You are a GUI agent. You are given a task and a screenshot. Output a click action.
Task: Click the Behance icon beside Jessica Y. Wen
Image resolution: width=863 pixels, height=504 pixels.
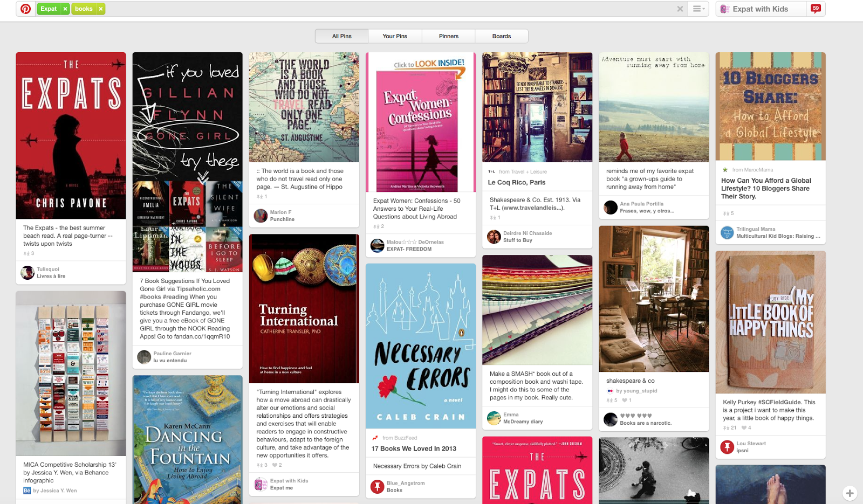(x=27, y=491)
